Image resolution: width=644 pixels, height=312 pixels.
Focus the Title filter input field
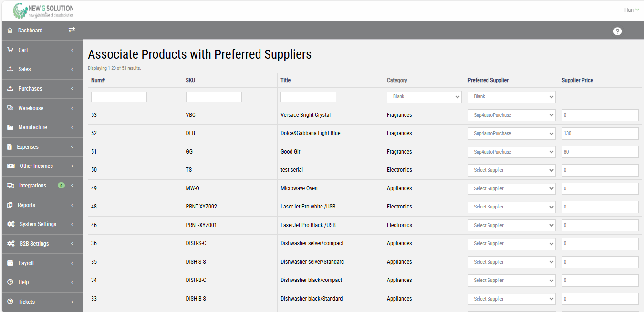(x=308, y=97)
